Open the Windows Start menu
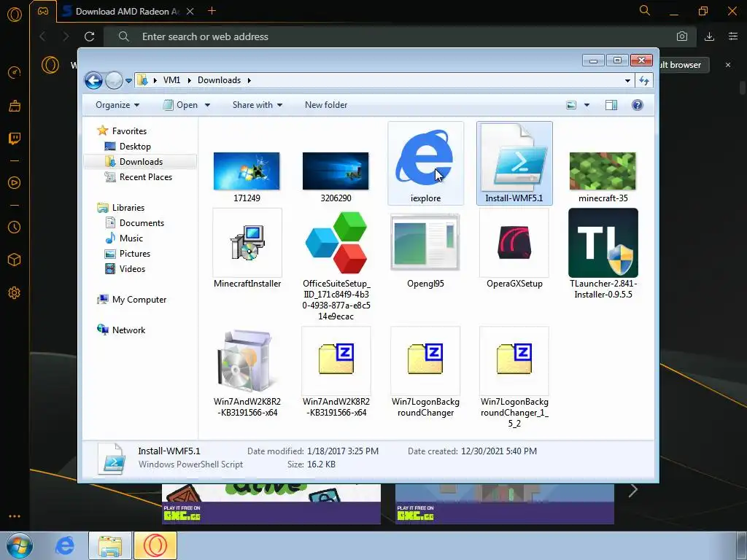The width and height of the screenshot is (747, 560). click(x=19, y=545)
